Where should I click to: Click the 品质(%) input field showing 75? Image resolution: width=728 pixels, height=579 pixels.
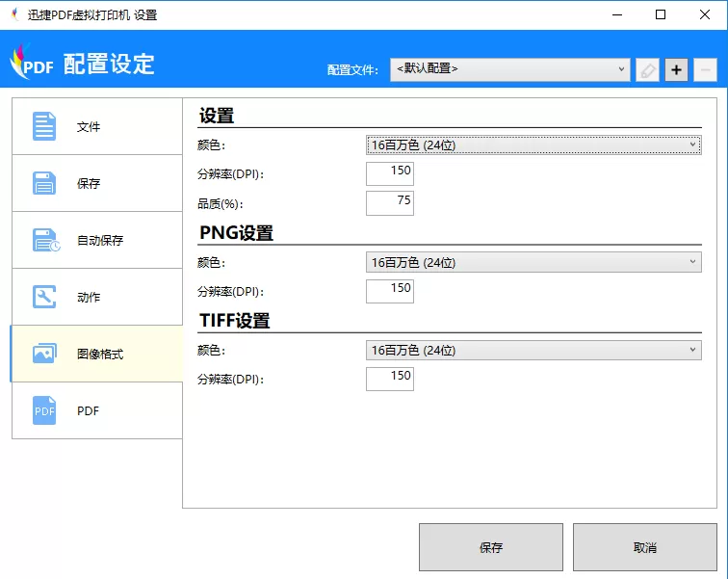pyautogui.click(x=390, y=203)
